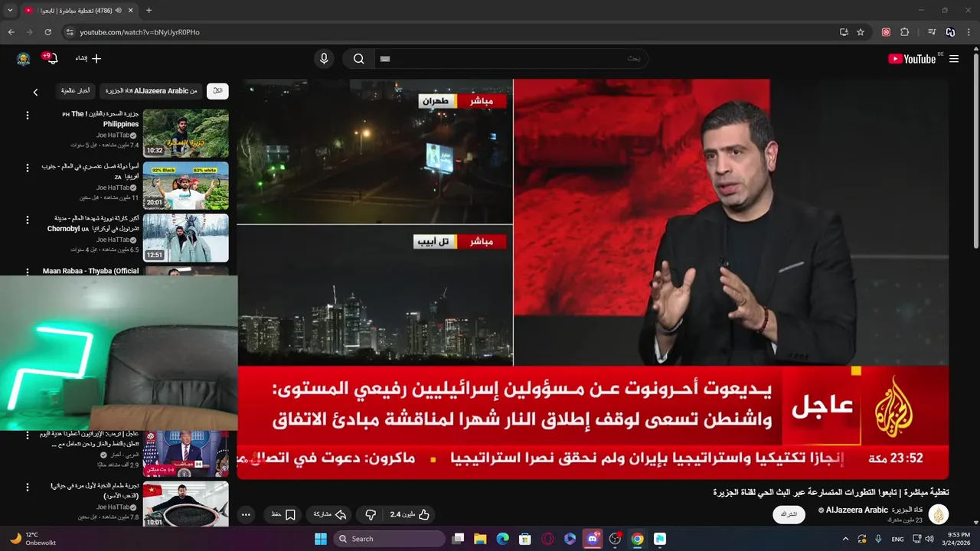Open the Chrome three-dot menu

tap(969, 32)
